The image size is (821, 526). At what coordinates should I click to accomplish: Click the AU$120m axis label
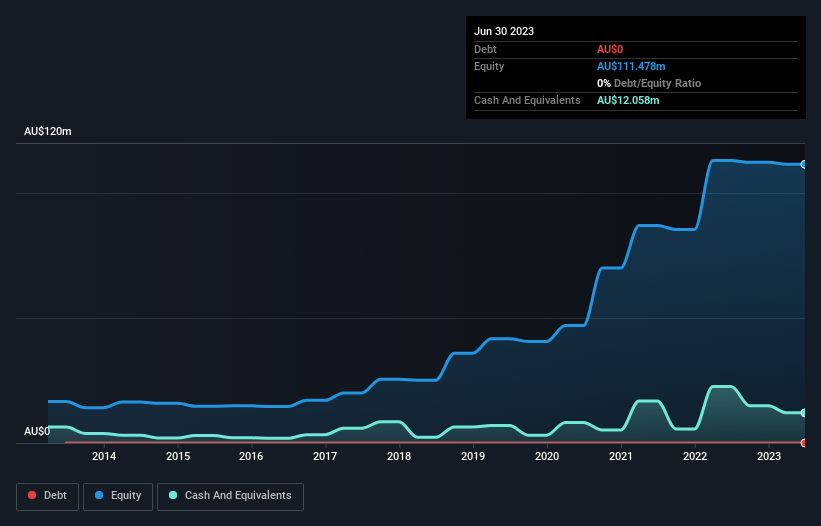(48, 131)
